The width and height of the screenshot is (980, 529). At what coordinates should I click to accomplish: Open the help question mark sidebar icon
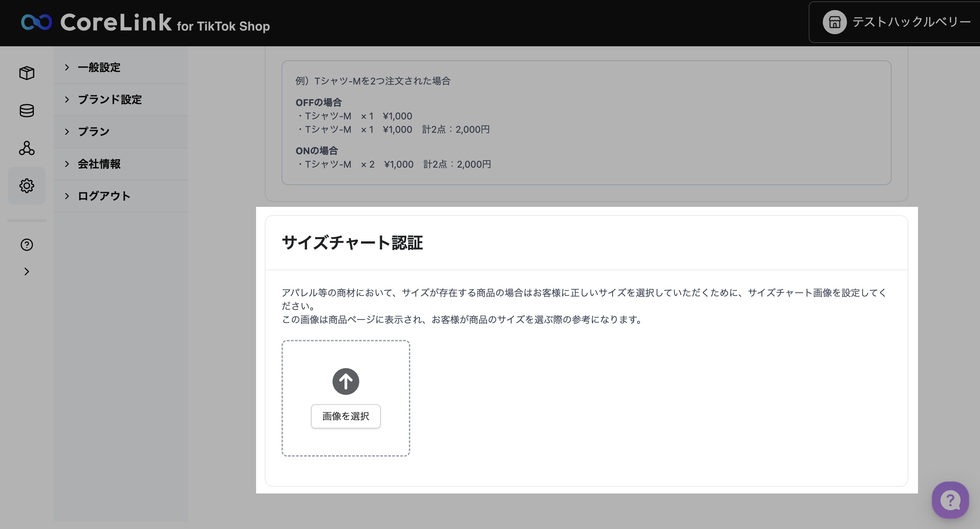[x=26, y=245]
